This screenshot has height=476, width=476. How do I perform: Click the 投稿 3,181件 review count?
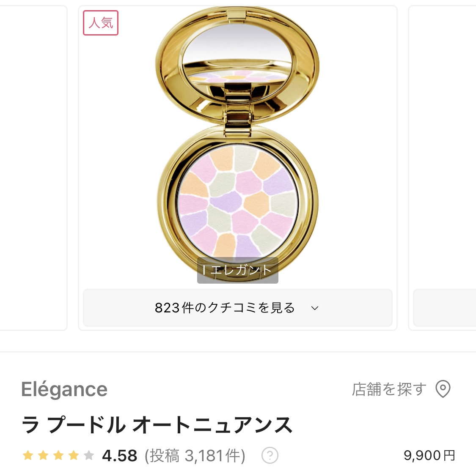coord(195,456)
